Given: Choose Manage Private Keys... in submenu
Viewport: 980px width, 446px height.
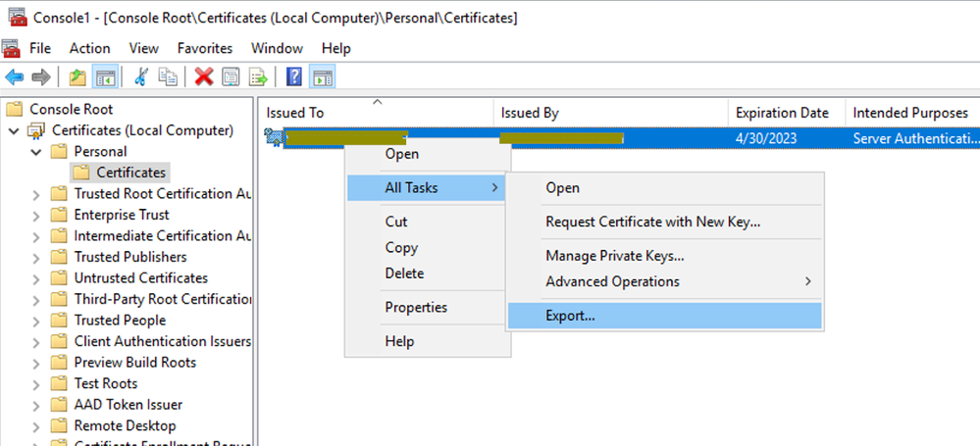Looking at the screenshot, I should coord(614,256).
